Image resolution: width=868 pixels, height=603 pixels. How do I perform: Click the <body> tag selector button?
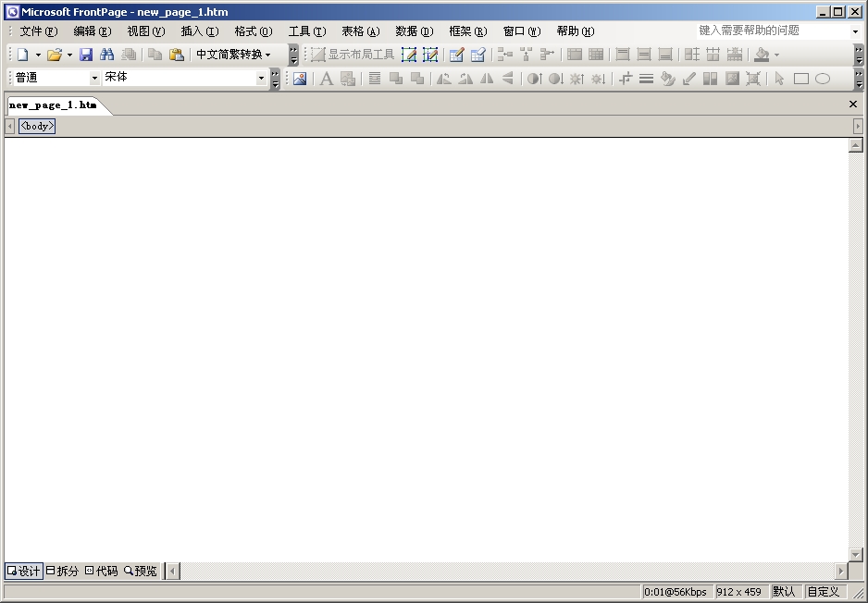tap(37, 126)
